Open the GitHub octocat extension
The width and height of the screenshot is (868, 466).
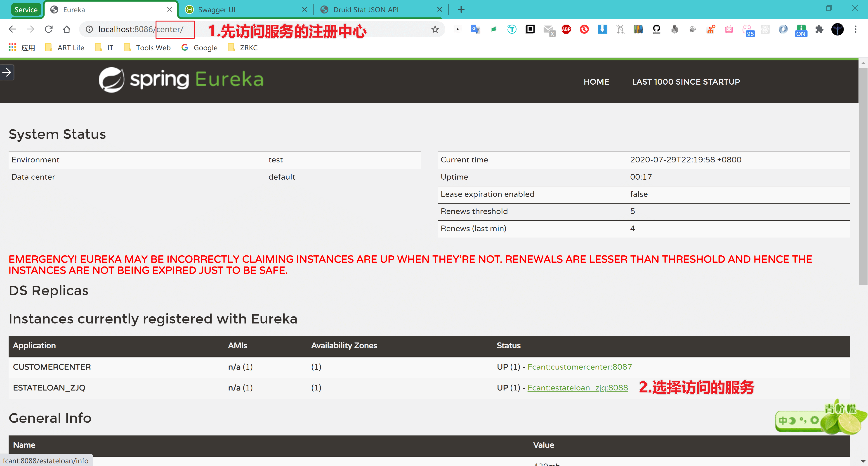coord(656,29)
